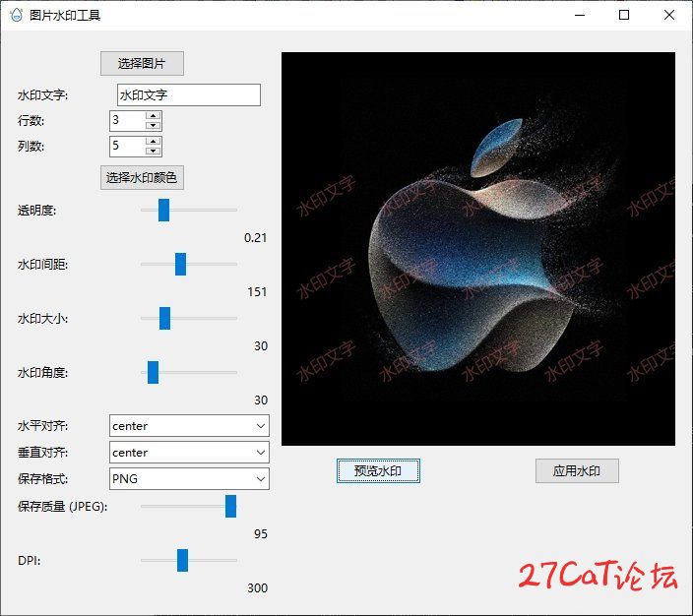Viewport: 693px width, 616px height.
Task: Decrease 行数 with the down arrow
Action: [153, 126]
